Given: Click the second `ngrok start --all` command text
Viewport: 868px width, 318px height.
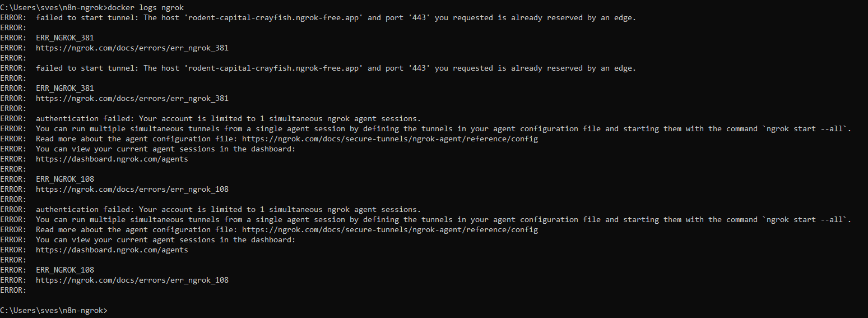Looking at the screenshot, I should (805, 219).
